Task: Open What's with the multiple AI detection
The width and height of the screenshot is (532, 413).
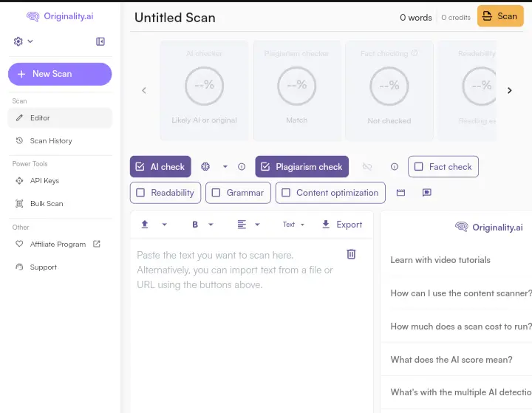Action: click(x=461, y=392)
